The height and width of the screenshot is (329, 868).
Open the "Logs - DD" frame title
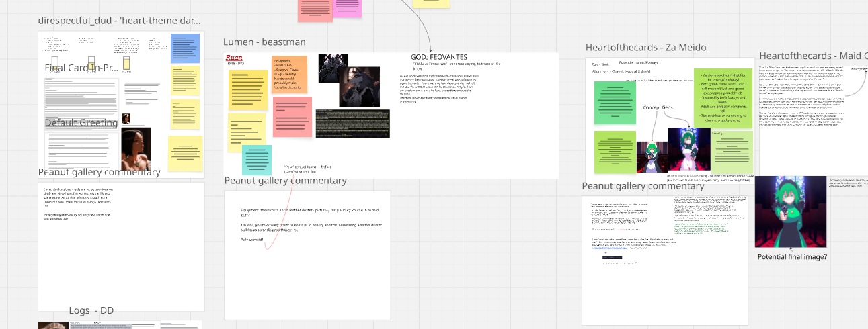(91, 310)
